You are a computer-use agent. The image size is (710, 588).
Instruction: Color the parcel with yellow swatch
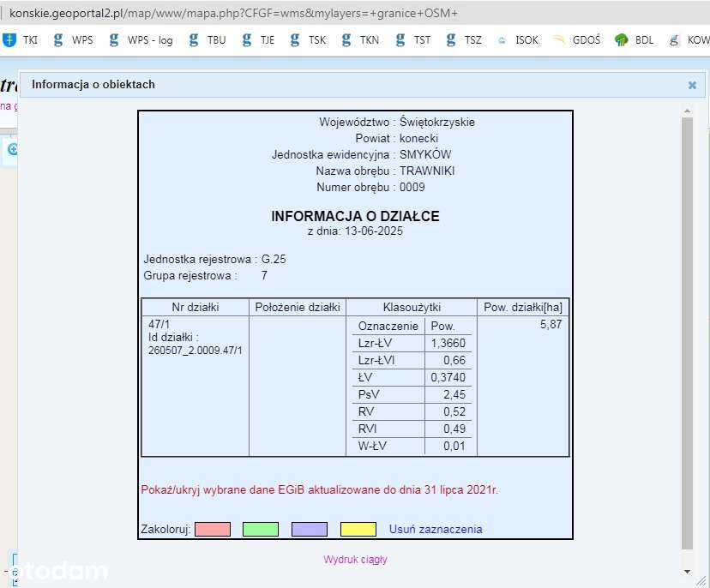(x=358, y=529)
